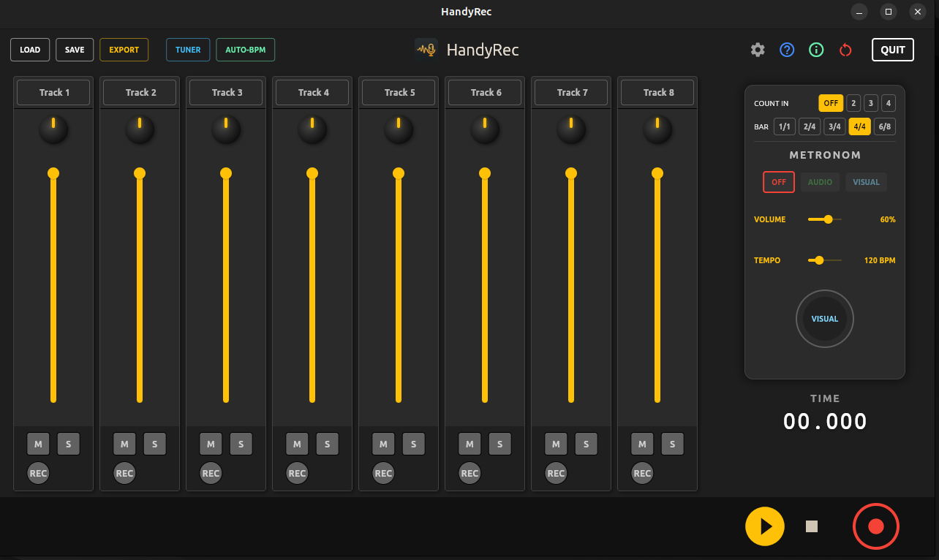939x560 pixels.
Task: Mute Track 1 with its M button
Action: click(x=38, y=444)
